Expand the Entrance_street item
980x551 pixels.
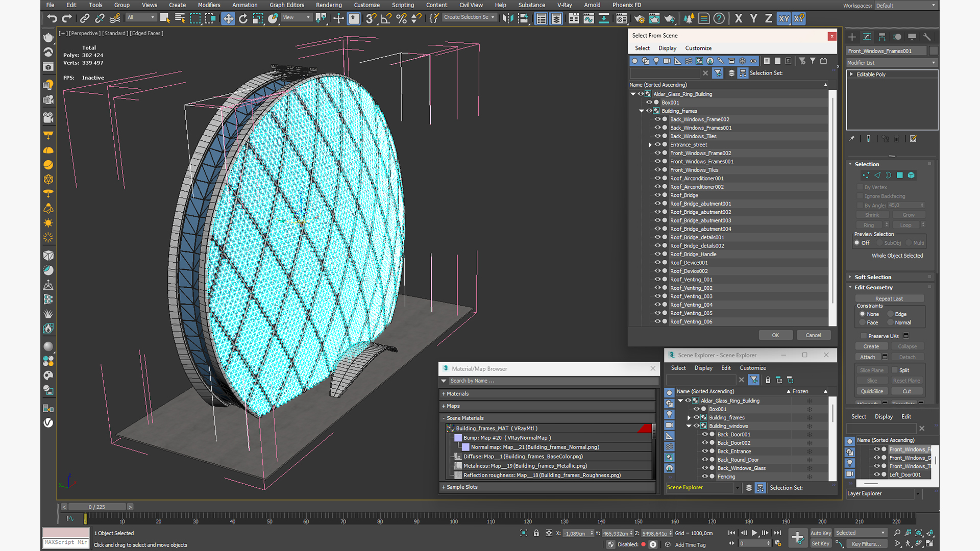coord(650,145)
